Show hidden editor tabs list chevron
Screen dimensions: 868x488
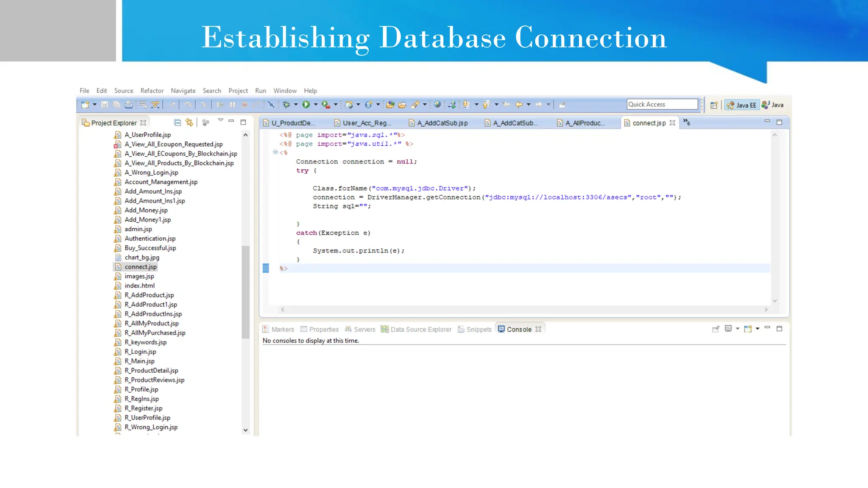[687, 122]
